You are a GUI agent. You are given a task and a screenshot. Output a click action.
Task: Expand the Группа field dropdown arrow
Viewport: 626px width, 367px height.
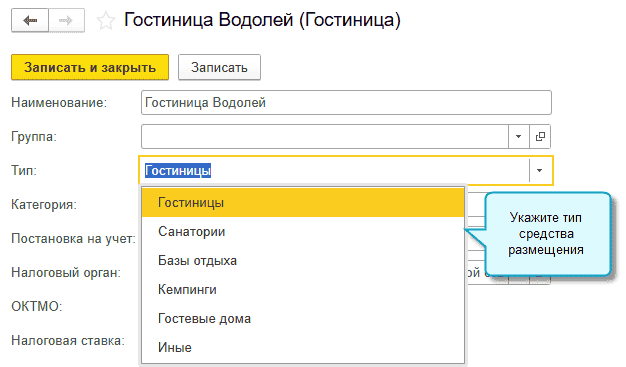[519, 137]
